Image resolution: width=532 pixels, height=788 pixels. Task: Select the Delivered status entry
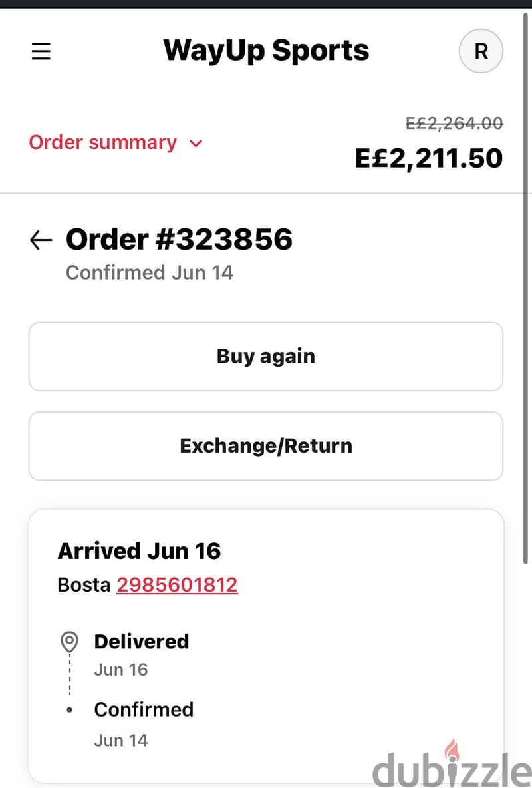pyautogui.click(x=142, y=642)
